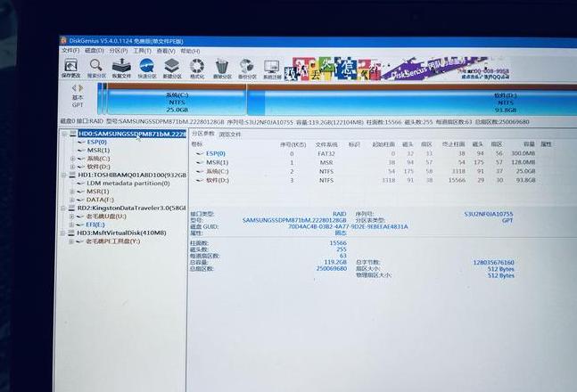
Task: Go to previous disk with left arrow
Action: 74,88
